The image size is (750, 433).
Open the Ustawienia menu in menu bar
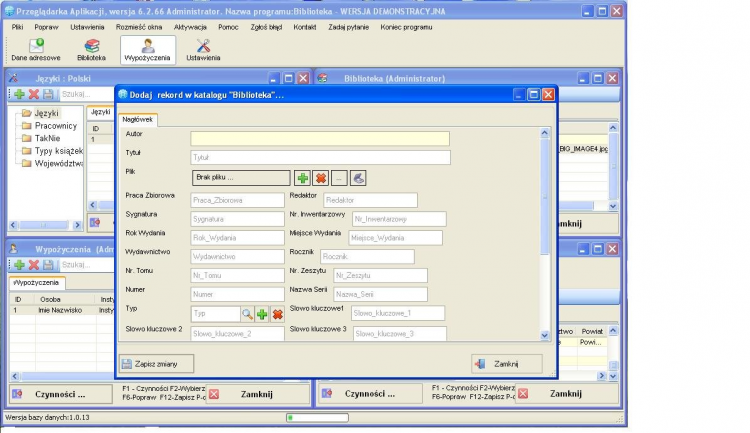(x=87, y=27)
